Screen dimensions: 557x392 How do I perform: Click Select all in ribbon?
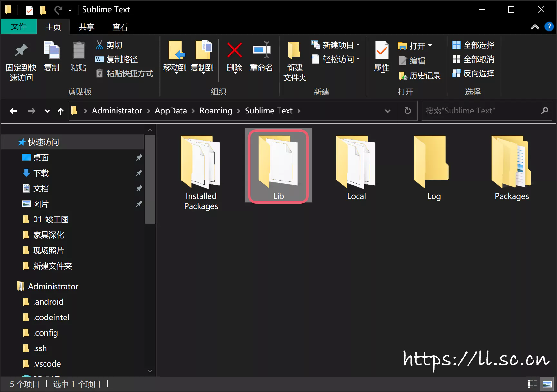click(x=474, y=45)
